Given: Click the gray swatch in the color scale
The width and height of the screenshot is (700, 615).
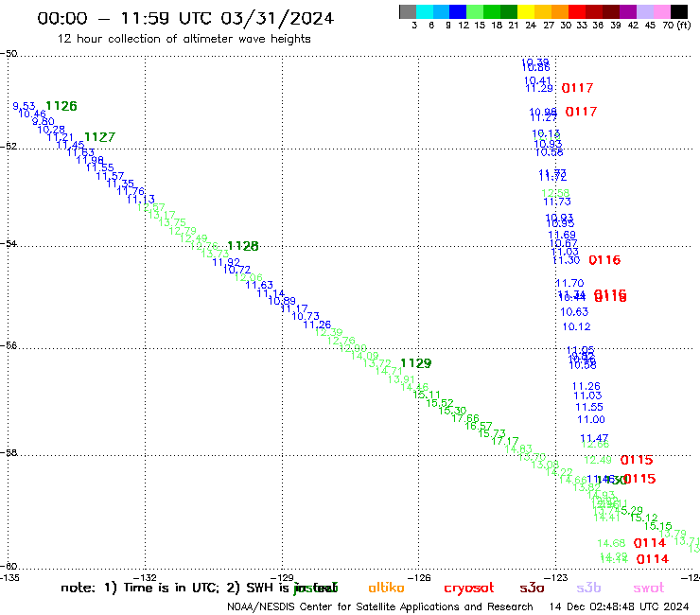Looking at the screenshot, I should pyautogui.click(x=408, y=11).
